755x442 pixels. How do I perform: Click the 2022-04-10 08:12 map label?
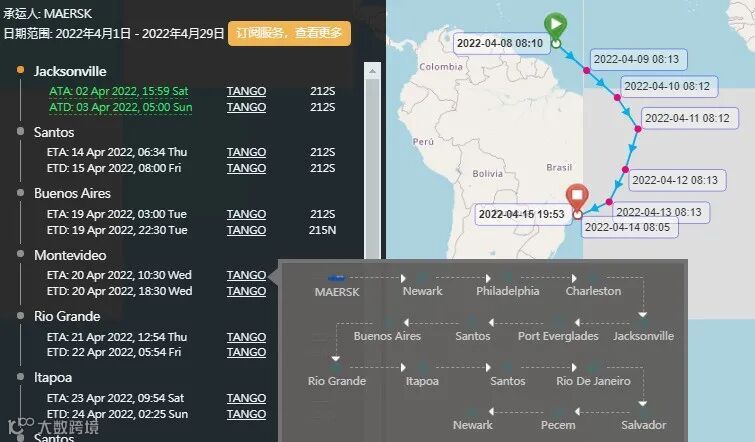coord(667,86)
